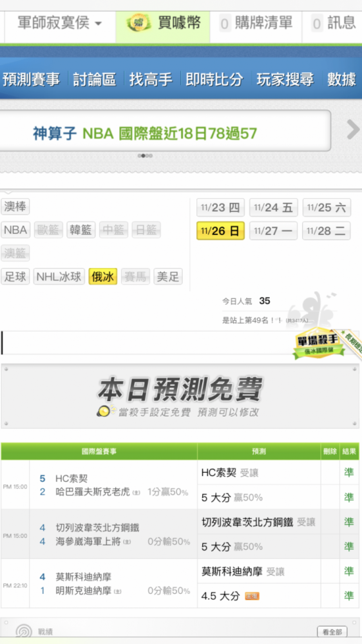Open the 數據 data tab
This screenshot has height=644, width=362.
point(341,79)
